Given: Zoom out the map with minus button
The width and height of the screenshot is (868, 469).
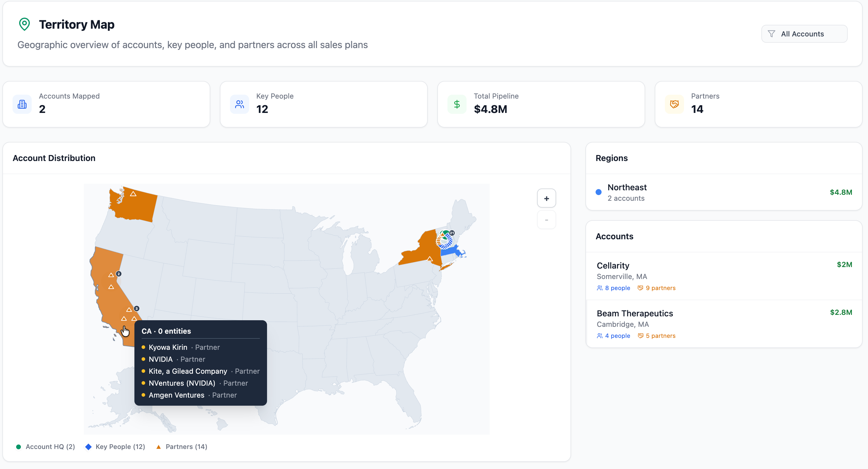Looking at the screenshot, I should [546, 220].
